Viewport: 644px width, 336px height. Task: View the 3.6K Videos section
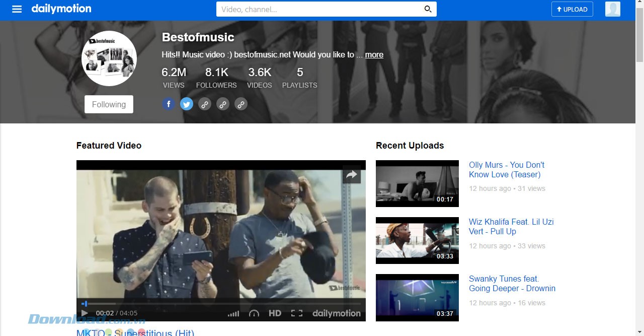click(260, 78)
